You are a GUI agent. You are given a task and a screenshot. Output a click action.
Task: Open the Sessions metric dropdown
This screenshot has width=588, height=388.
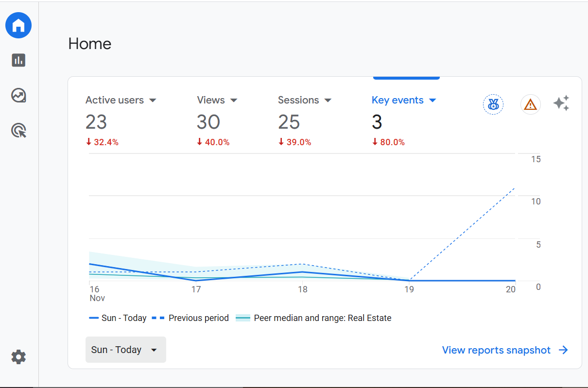tap(328, 100)
